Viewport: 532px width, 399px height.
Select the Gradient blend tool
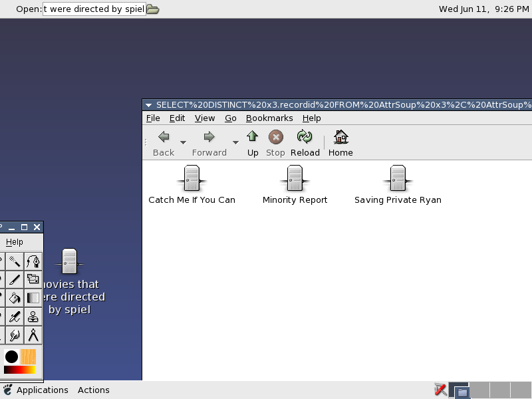point(33,298)
